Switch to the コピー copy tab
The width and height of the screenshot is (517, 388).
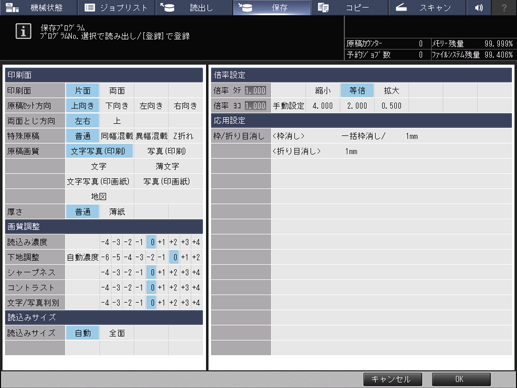[x=349, y=7]
